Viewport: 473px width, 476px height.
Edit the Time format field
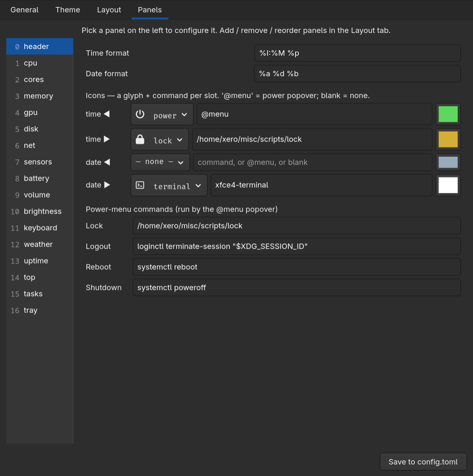357,53
